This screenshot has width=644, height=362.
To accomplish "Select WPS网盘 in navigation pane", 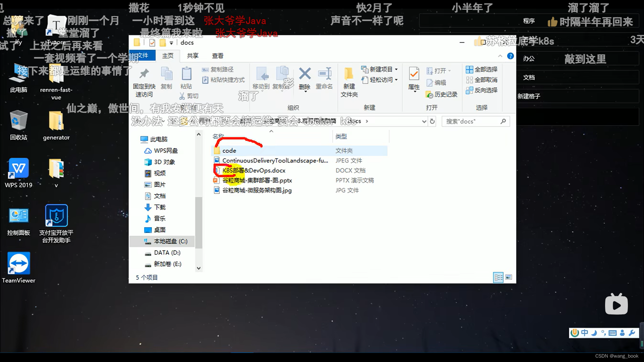I will [x=161, y=150].
